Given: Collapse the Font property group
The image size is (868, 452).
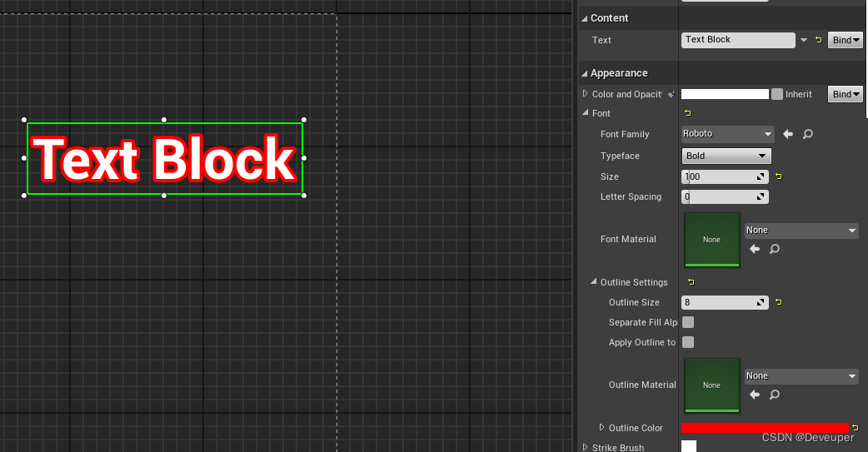Looking at the screenshot, I should coord(585,112).
